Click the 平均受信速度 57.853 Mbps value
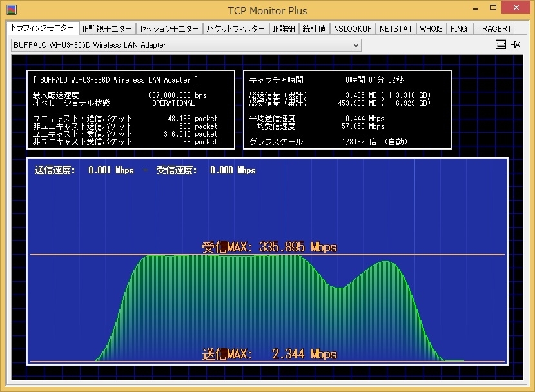The width and height of the screenshot is (535, 392). [x=363, y=126]
